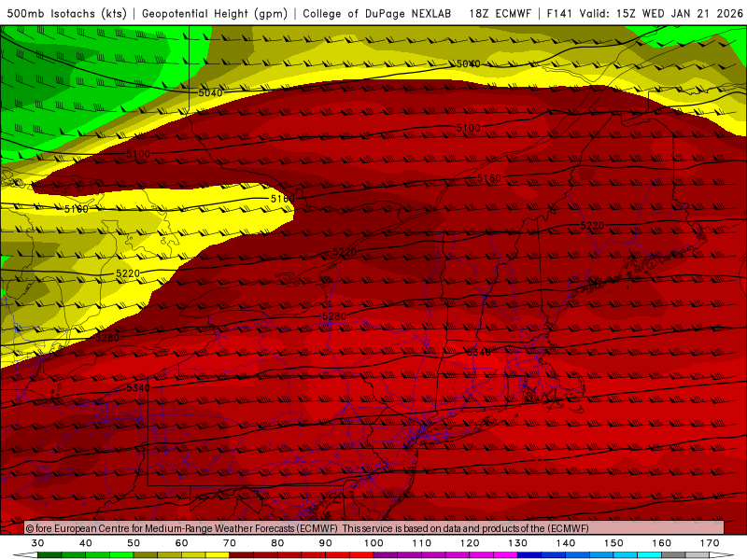
Task: Click the legend value 150
Action: coord(613,543)
